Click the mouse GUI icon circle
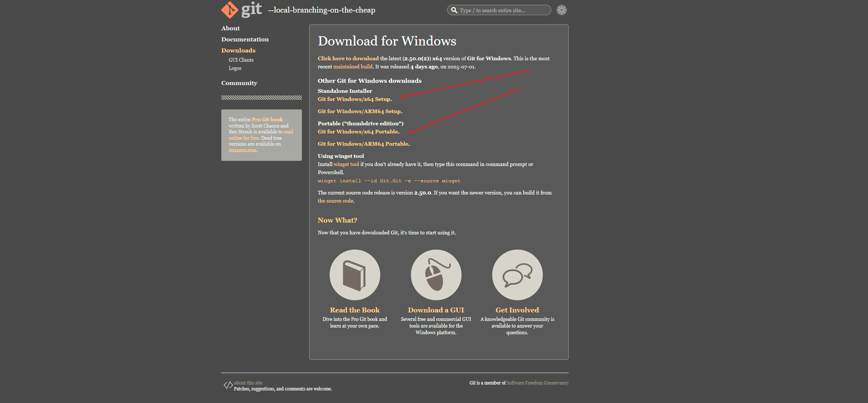This screenshot has height=403, width=868. coord(436,275)
